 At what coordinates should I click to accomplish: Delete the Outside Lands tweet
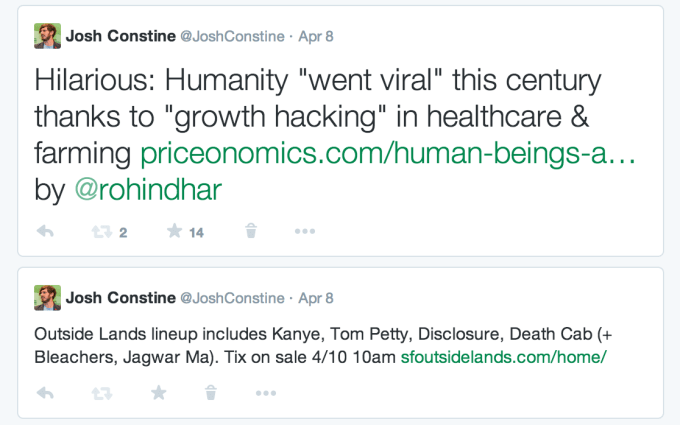(x=211, y=393)
